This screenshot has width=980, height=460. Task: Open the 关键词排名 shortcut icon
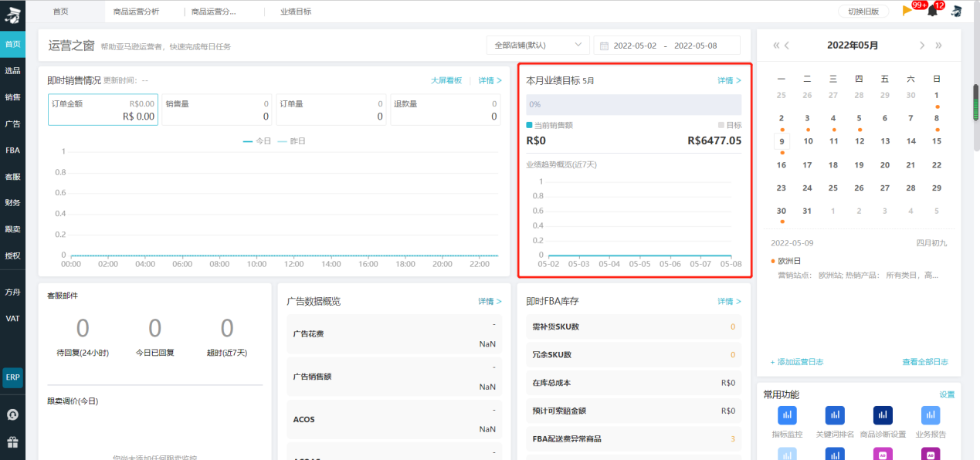pyautogui.click(x=835, y=415)
